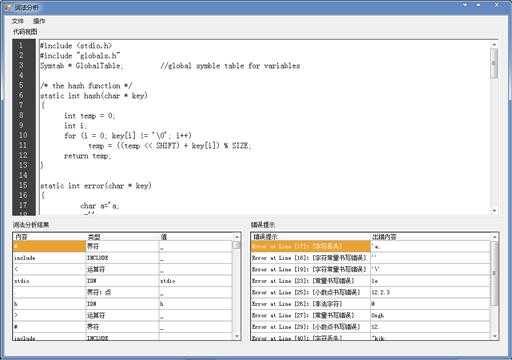Select the stdio IDN token row
The height and width of the screenshot is (360, 512).
pos(123,281)
